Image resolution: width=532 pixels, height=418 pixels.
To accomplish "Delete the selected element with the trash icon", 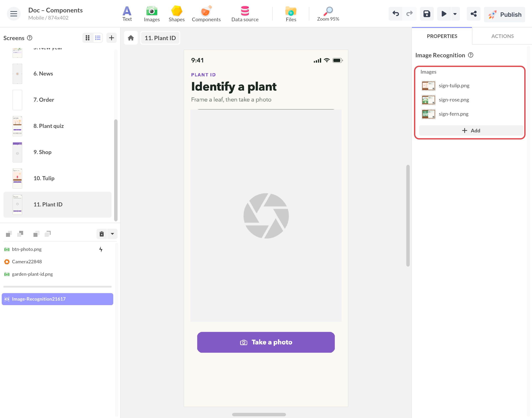I will 101,234.
